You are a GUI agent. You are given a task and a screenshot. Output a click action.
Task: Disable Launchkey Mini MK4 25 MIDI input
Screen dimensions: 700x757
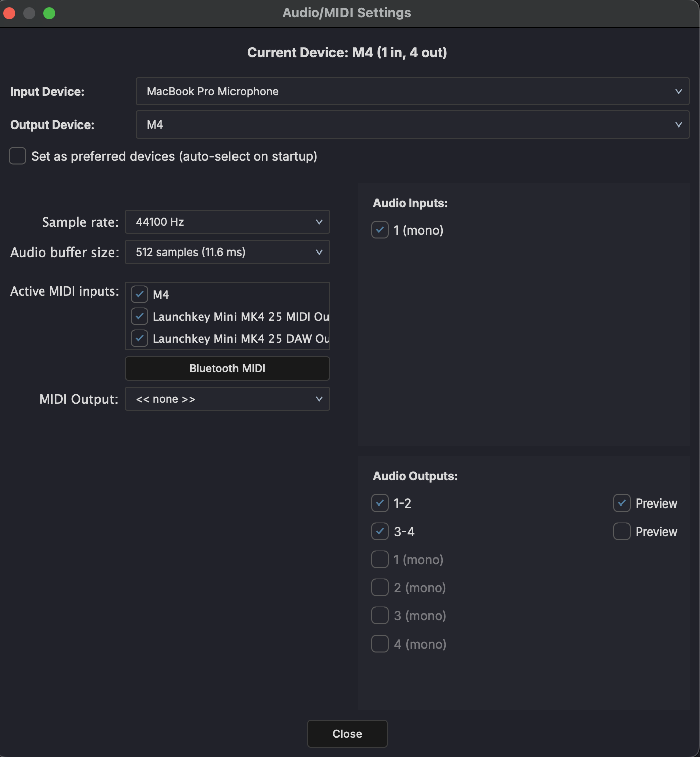[x=139, y=316]
